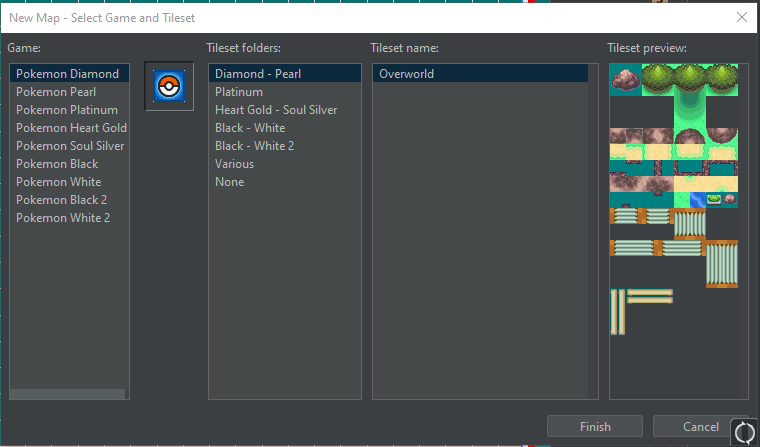This screenshot has height=447, width=760.
Task: Choose Pokemon Black in the list
Action: pos(57,164)
